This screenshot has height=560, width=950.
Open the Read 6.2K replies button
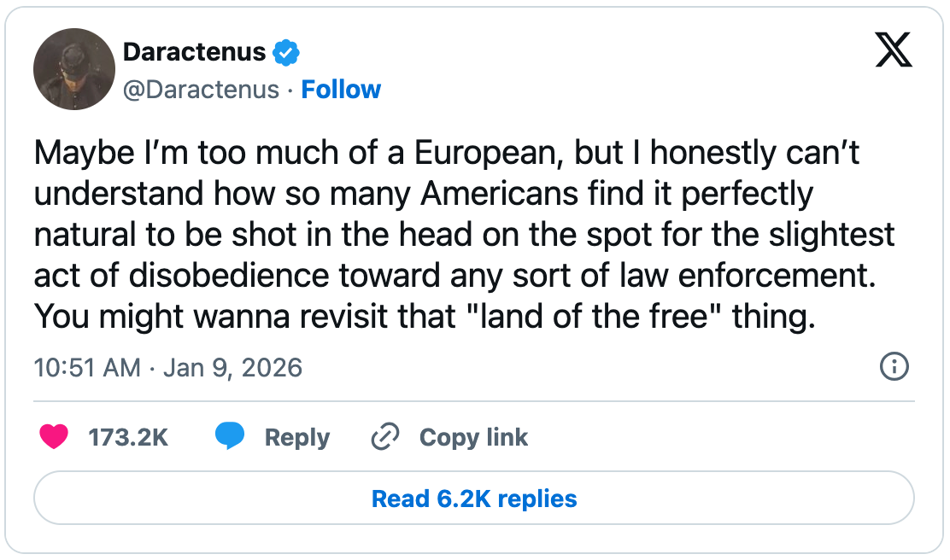coord(473,499)
